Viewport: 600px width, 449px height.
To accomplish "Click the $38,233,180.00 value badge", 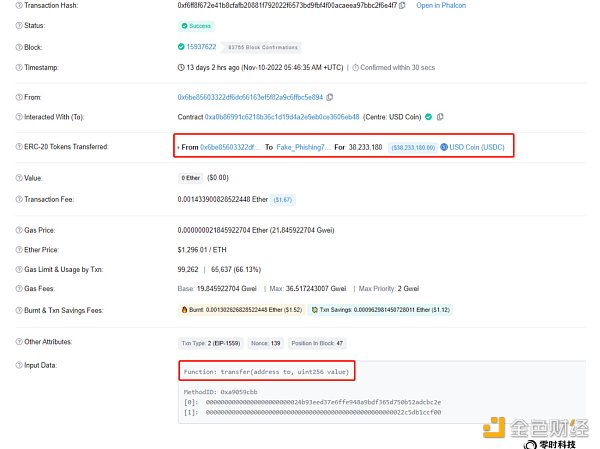I will pos(412,147).
